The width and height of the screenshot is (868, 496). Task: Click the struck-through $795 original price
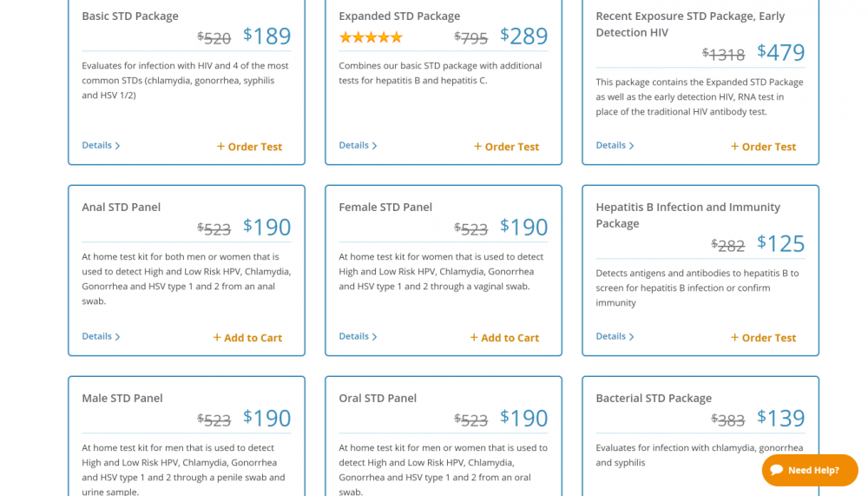[x=470, y=38]
